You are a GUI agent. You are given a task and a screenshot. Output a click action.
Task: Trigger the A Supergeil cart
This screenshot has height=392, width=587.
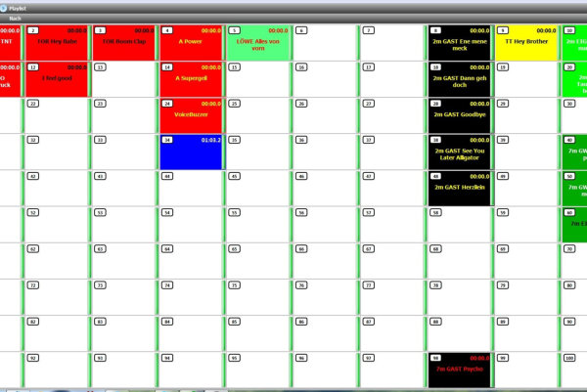tap(192, 79)
